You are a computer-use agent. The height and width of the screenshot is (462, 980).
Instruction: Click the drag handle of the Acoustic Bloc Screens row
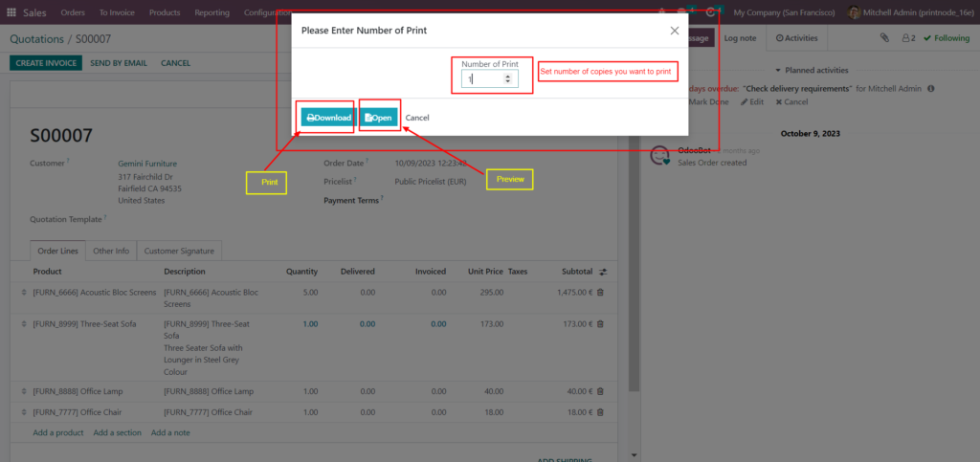24,292
